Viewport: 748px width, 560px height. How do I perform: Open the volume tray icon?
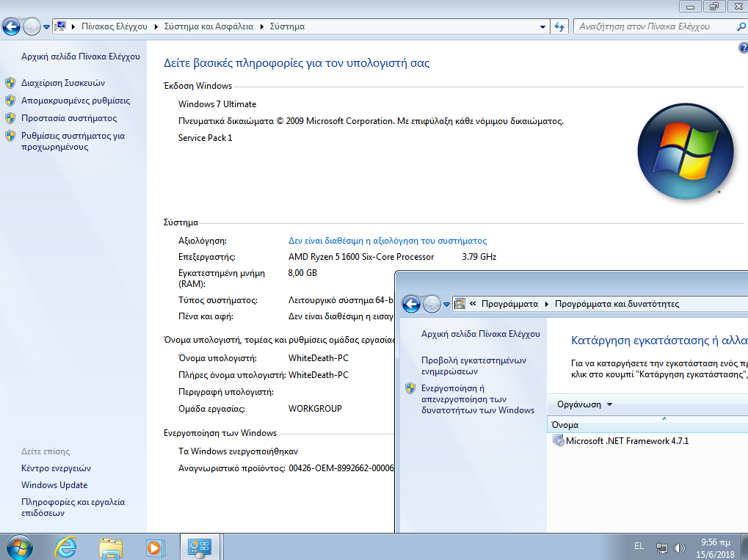point(679,548)
